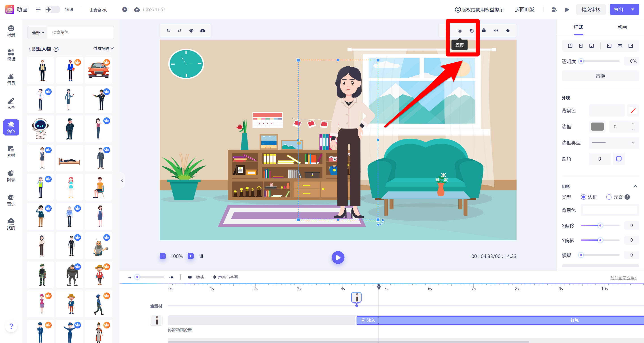This screenshot has height=343, width=644.
Task: Collapse the left asset panel
Action: tap(122, 180)
